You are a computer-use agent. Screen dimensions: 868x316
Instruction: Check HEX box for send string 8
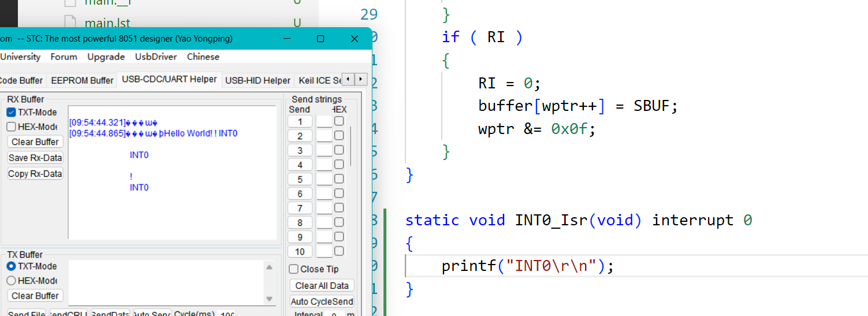tap(339, 222)
